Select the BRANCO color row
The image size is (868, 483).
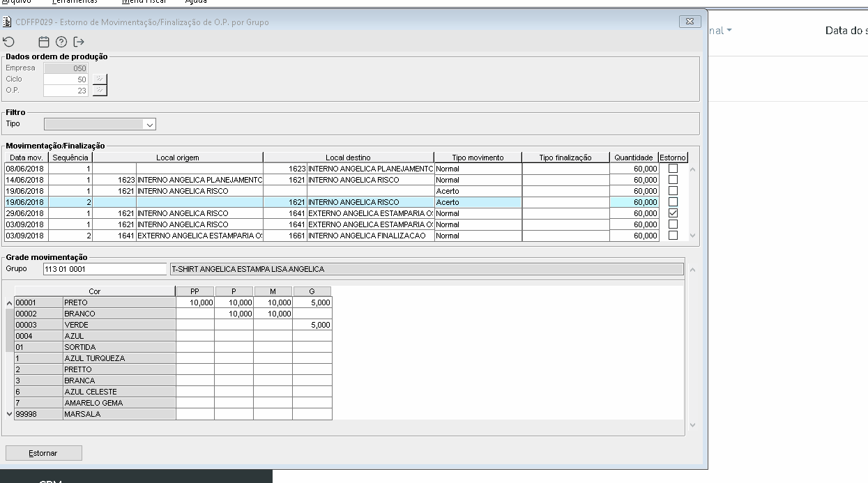[x=95, y=314]
